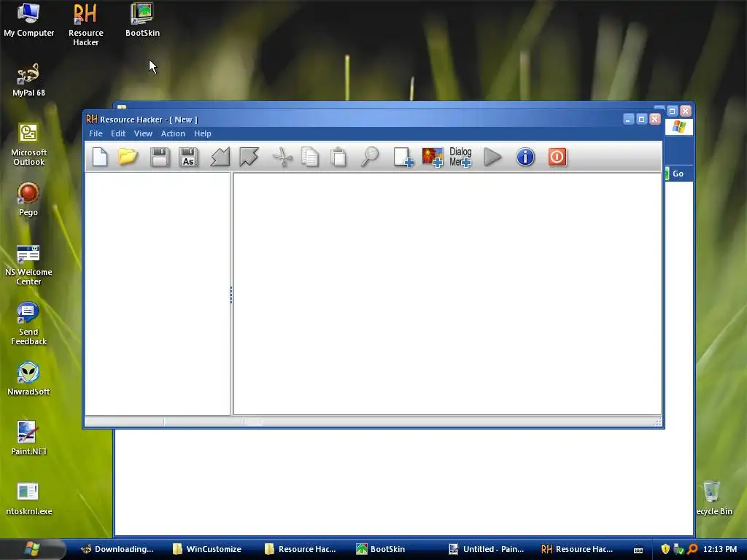747x560 pixels.
Task: Add a new blank script resource
Action: coord(403,157)
